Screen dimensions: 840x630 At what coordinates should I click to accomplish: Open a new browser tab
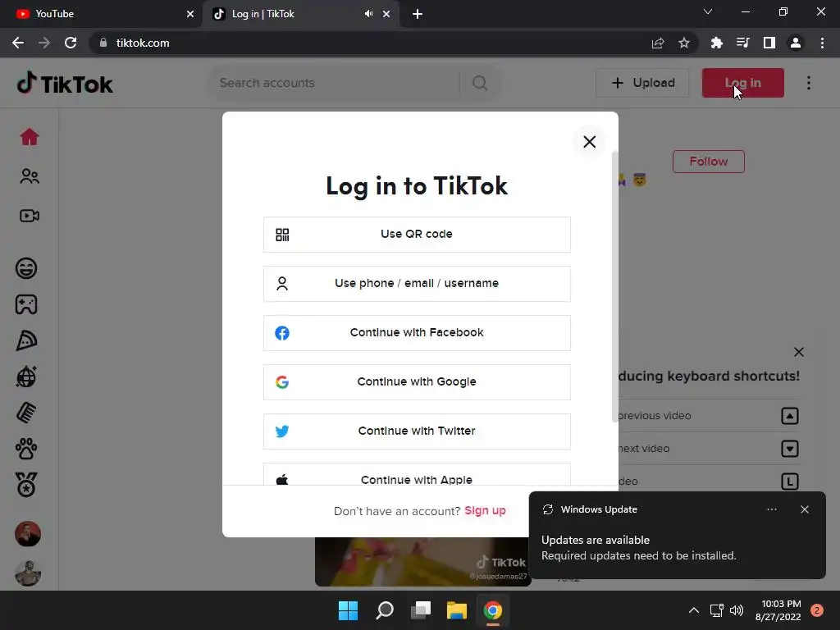pyautogui.click(x=418, y=14)
